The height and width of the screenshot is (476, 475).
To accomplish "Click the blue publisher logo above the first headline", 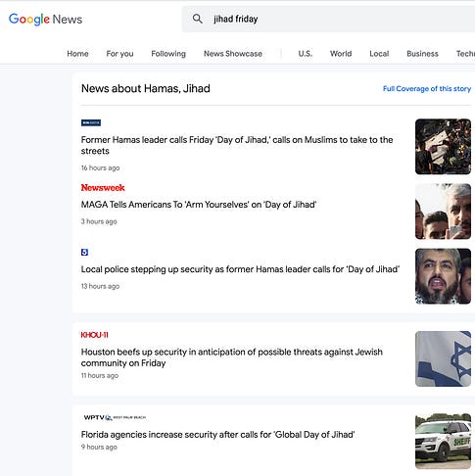I will [x=91, y=122].
